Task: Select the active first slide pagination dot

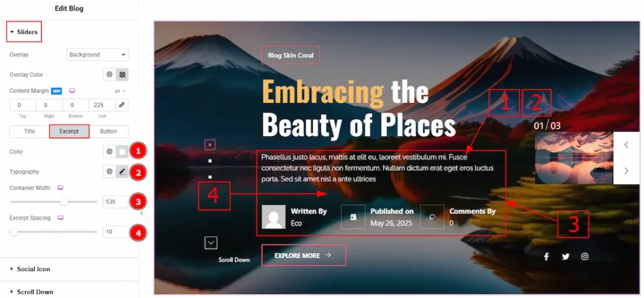Action: point(211,145)
